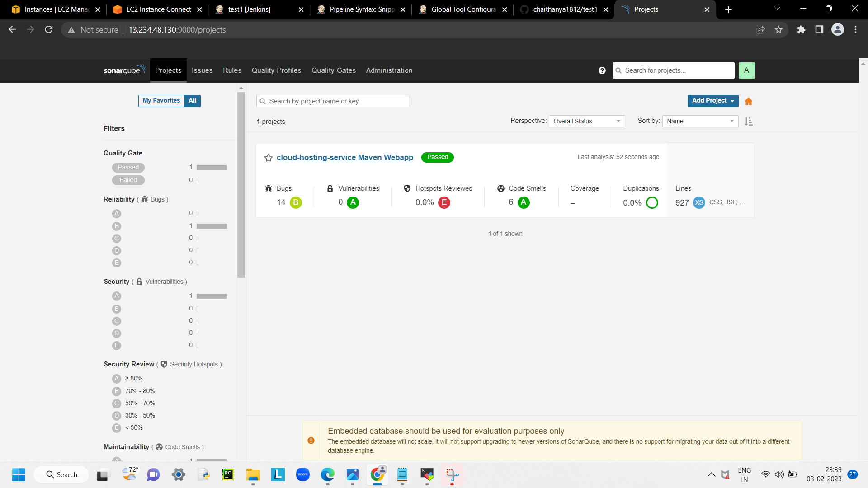Expand the Add Project dropdown button
This screenshot has height=488, width=868.
point(712,101)
